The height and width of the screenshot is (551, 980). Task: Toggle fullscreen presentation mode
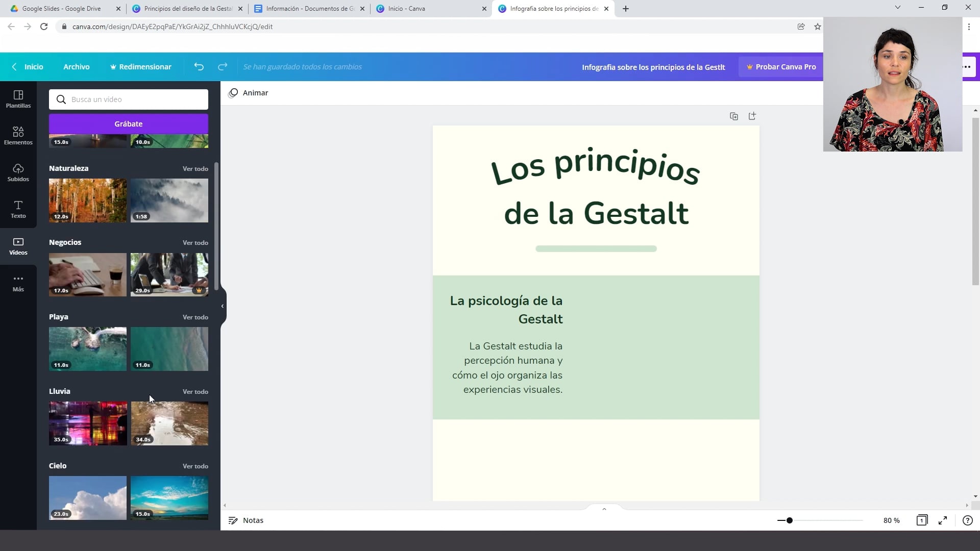click(942, 520)
